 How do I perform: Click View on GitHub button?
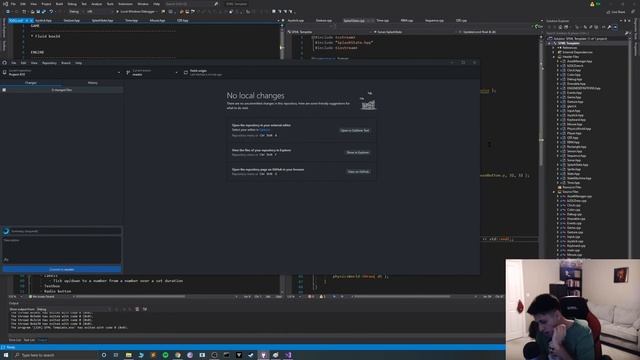(358, 172)
